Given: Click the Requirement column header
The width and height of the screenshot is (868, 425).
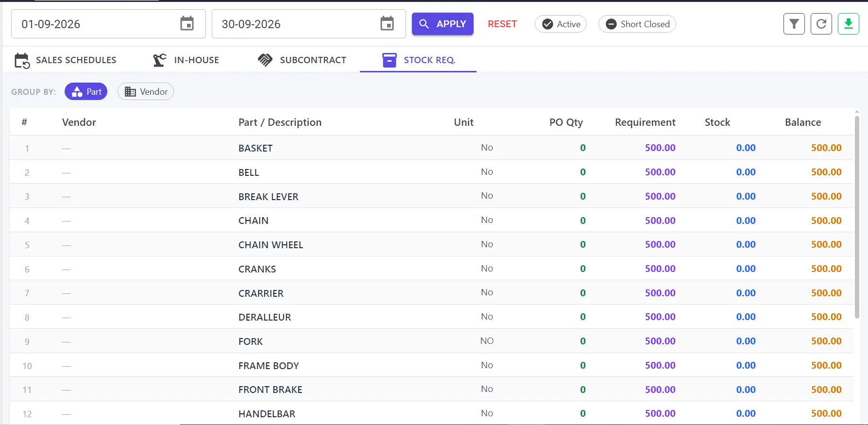Looking at the screenshot, I should tap(645, 122).
